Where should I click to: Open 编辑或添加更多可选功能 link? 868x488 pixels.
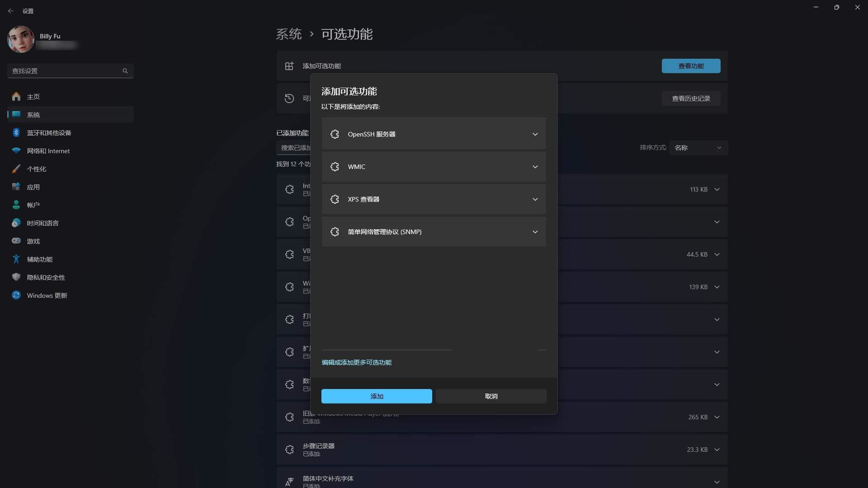tap(357, 362)
